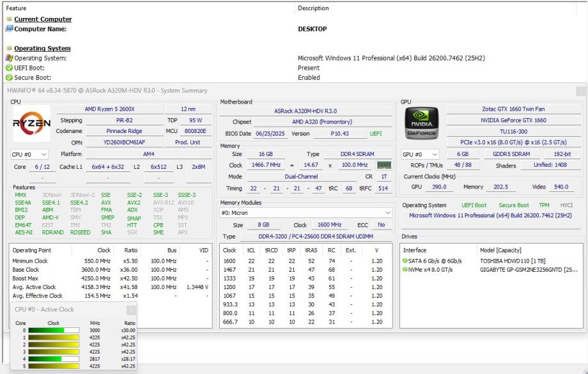Click the green check icon beside UEFI Boot
Screen dimensions: 588x374
[x=9, y=68]
